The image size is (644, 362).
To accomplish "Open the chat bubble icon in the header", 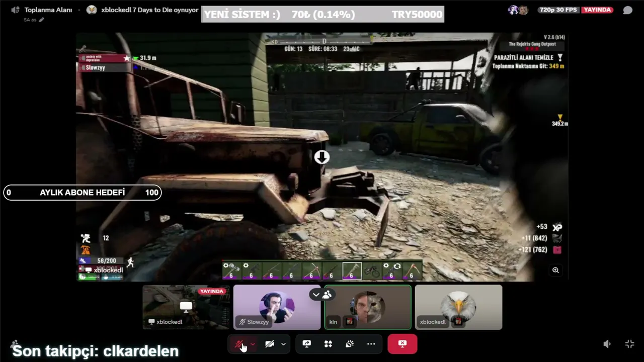I will point(627,10).
